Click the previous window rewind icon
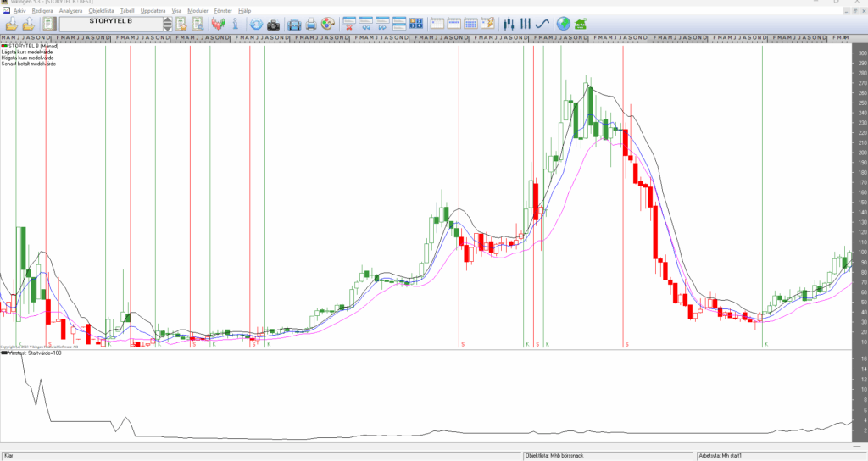 tap(366, 24)
